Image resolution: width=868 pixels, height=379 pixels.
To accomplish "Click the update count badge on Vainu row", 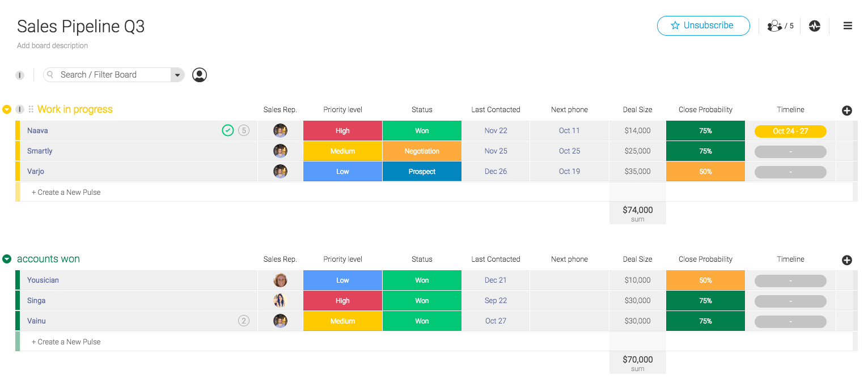I will 244,321.
